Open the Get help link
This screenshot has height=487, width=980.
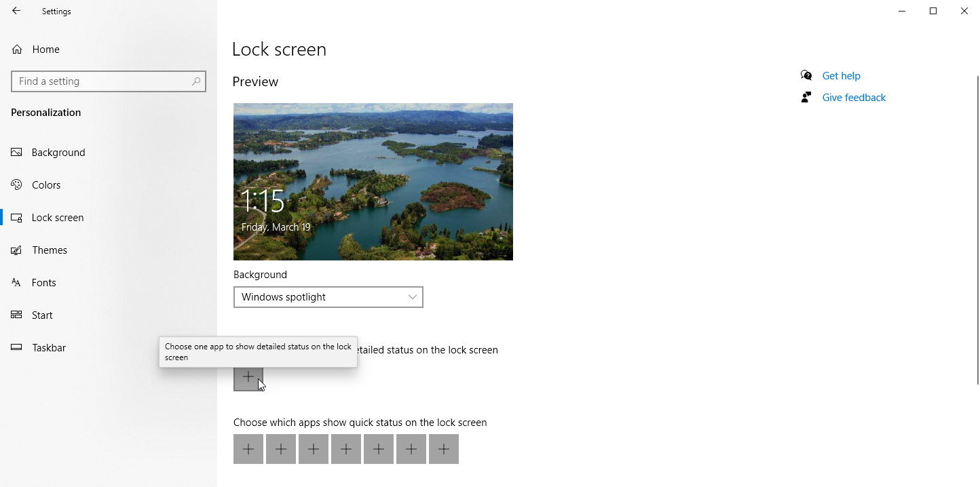[x=841, y=76]
